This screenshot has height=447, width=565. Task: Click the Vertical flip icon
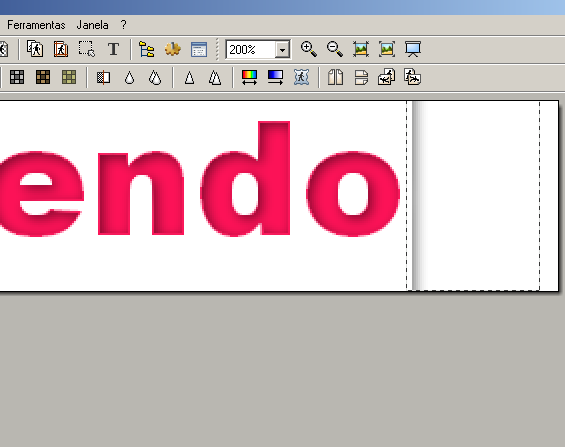(x=361, y=77)
